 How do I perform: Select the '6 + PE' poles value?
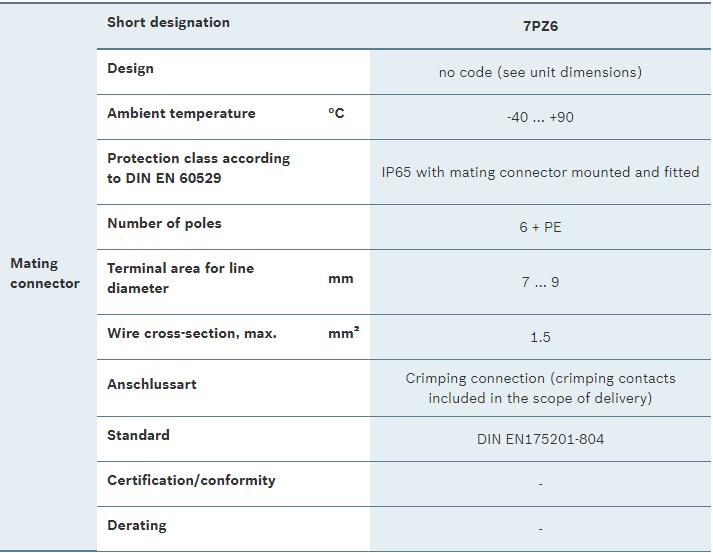tap(540, 227)
